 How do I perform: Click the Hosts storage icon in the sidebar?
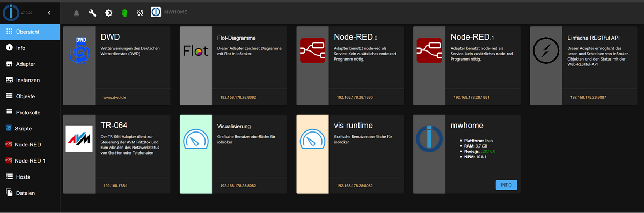9,177
